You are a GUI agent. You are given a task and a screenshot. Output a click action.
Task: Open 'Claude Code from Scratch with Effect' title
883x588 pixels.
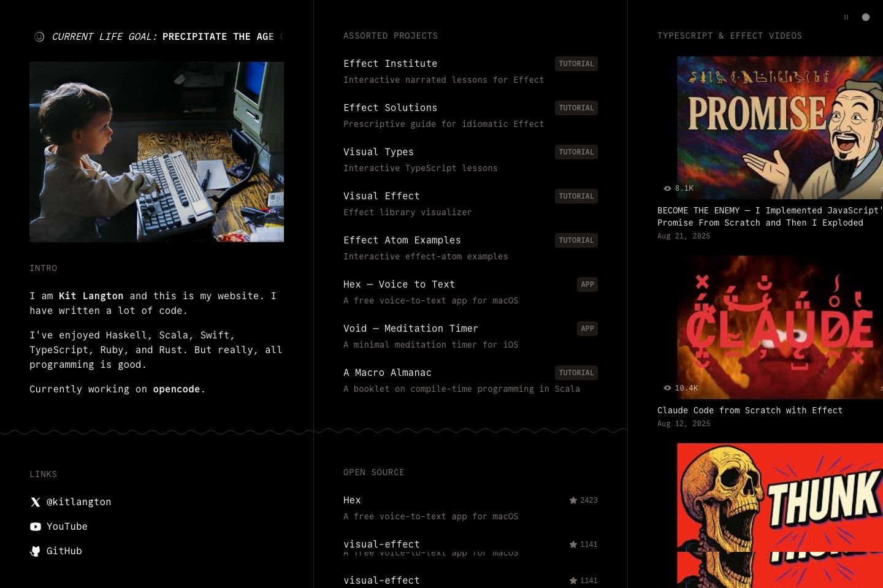[x=750, y=410]
